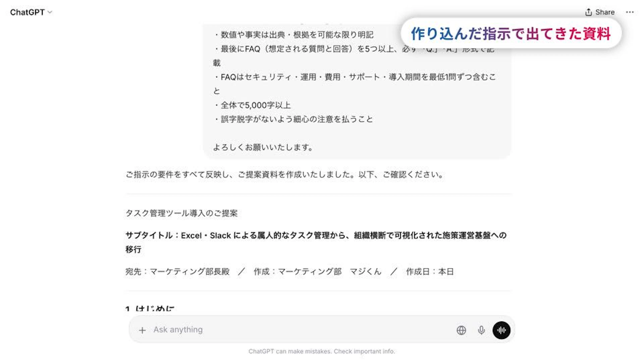
Task: Click the Share text label
Action: click(x=605, y=12)
